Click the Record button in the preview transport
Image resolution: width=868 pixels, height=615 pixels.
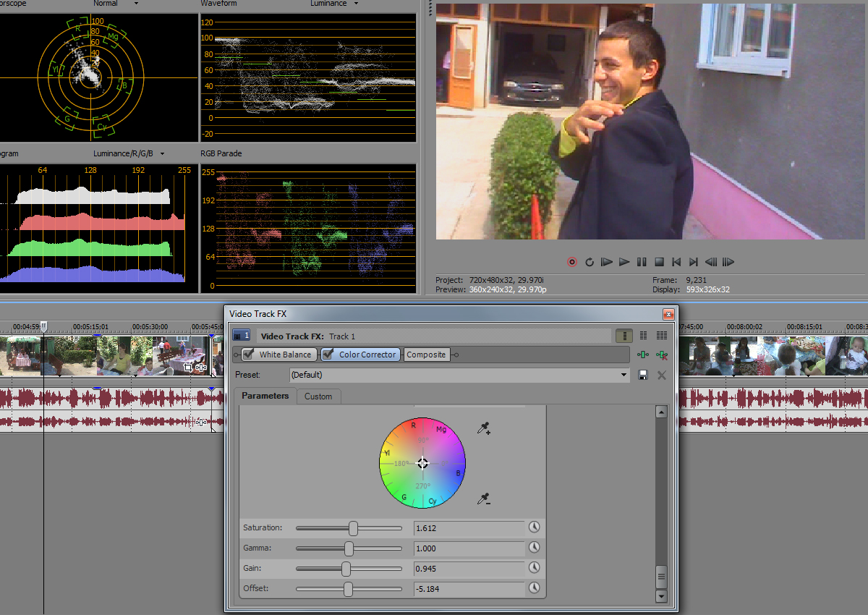point(572,262)
